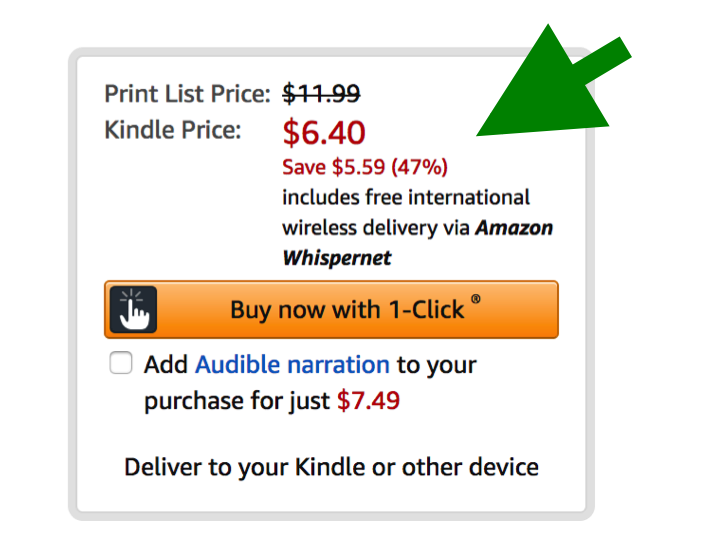
Task: Select the $7.49 narration price
Action: click(x=368, y=400)
